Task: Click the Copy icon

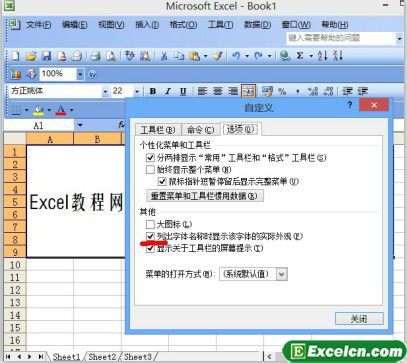Action: click(179, 56)
